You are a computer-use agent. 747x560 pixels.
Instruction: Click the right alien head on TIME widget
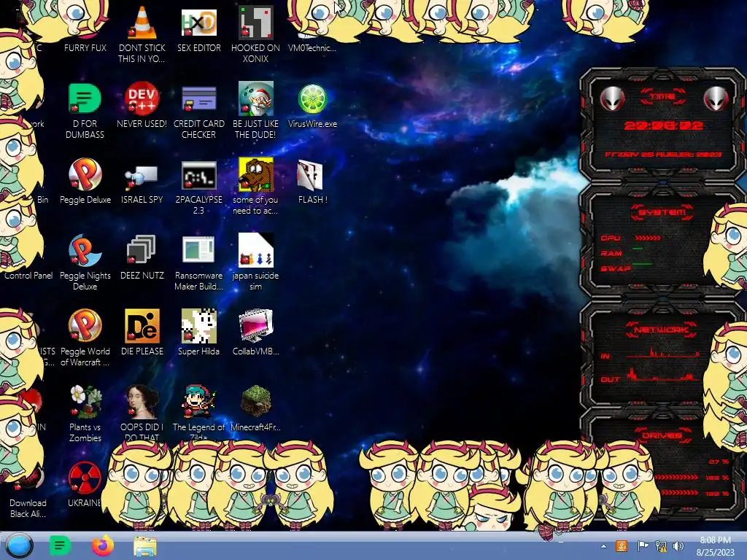click(x=716, y=98)
